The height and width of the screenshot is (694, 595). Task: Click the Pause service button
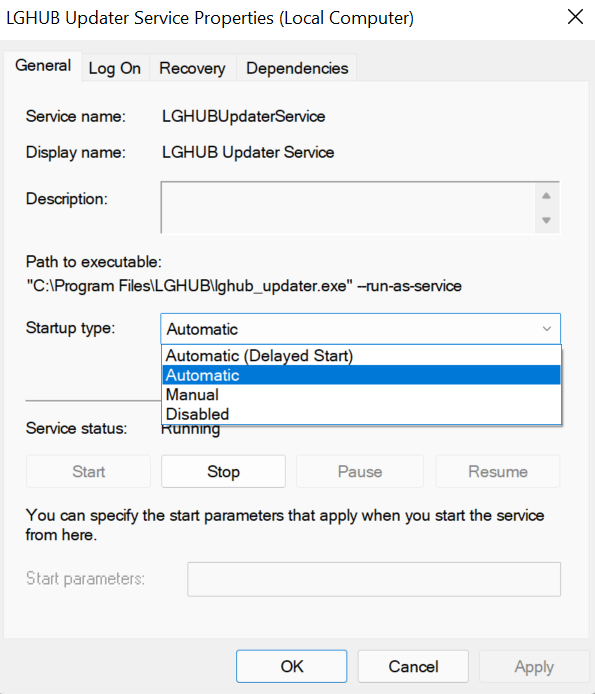pyautogui.click(x=359, y=471)
